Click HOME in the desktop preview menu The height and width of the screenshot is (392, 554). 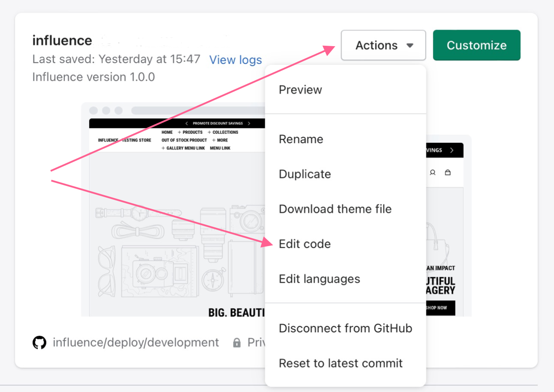point(167,132)
